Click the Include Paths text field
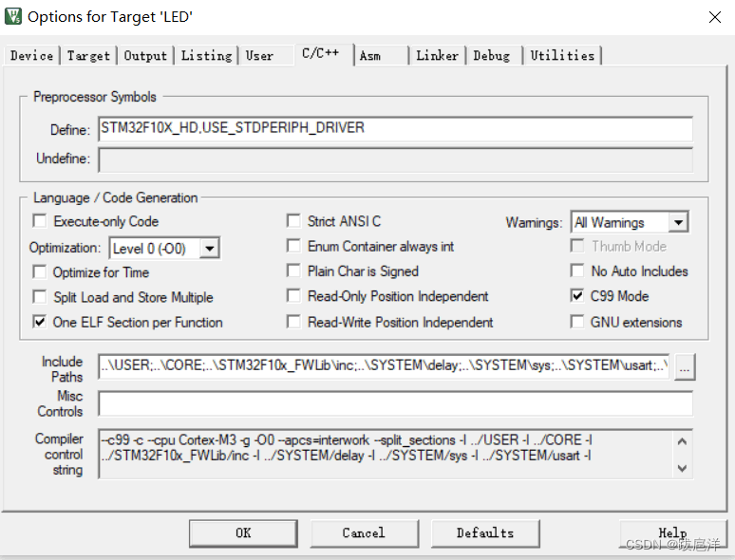This screenshot has height=560, width=735. tap(384, 366)
